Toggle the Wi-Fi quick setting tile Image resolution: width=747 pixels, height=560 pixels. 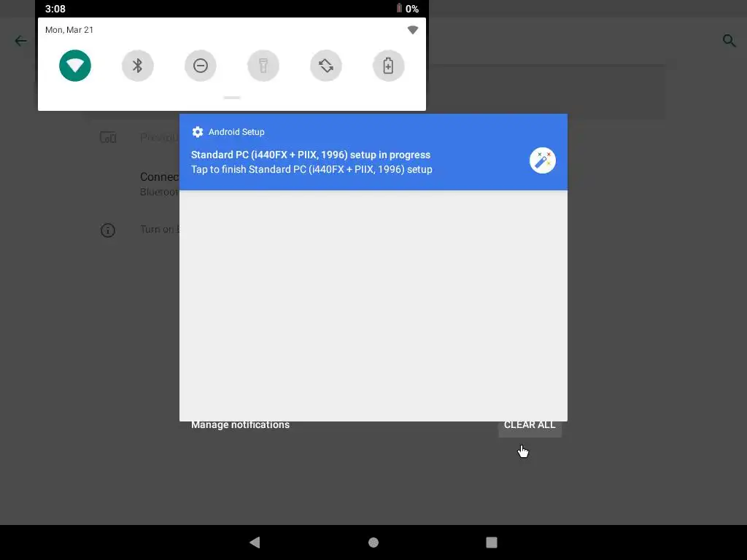coord(75,66)
